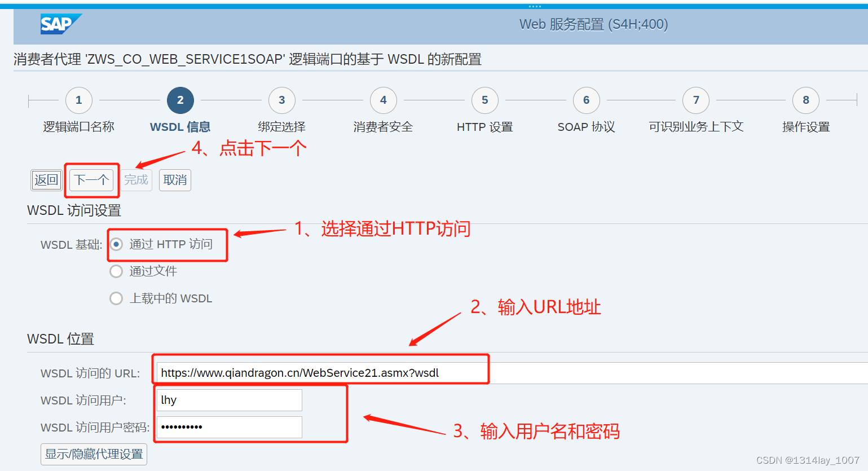Click the dotted grip handle at top
Viewport: 868px width, 471px height.
[535, 6]
